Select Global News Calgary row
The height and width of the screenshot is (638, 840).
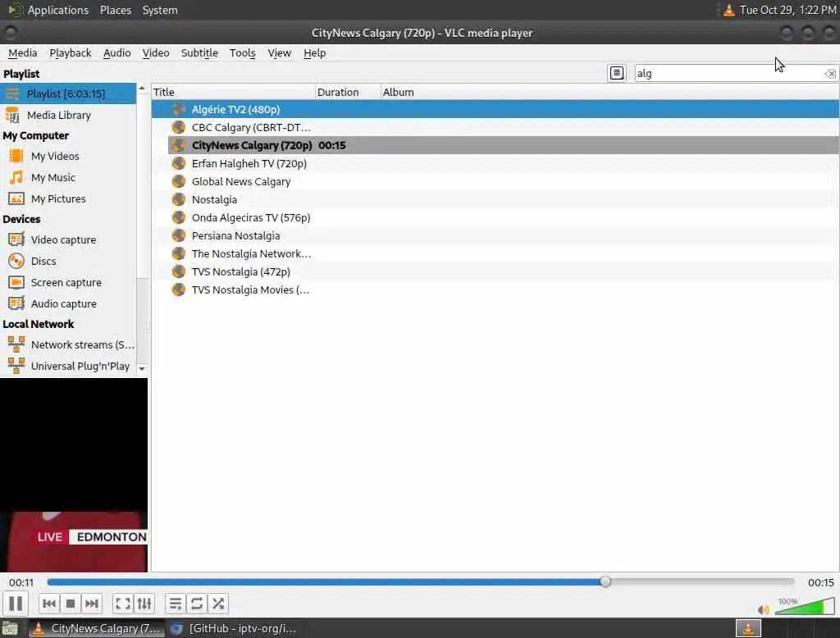tap(495, 181)
